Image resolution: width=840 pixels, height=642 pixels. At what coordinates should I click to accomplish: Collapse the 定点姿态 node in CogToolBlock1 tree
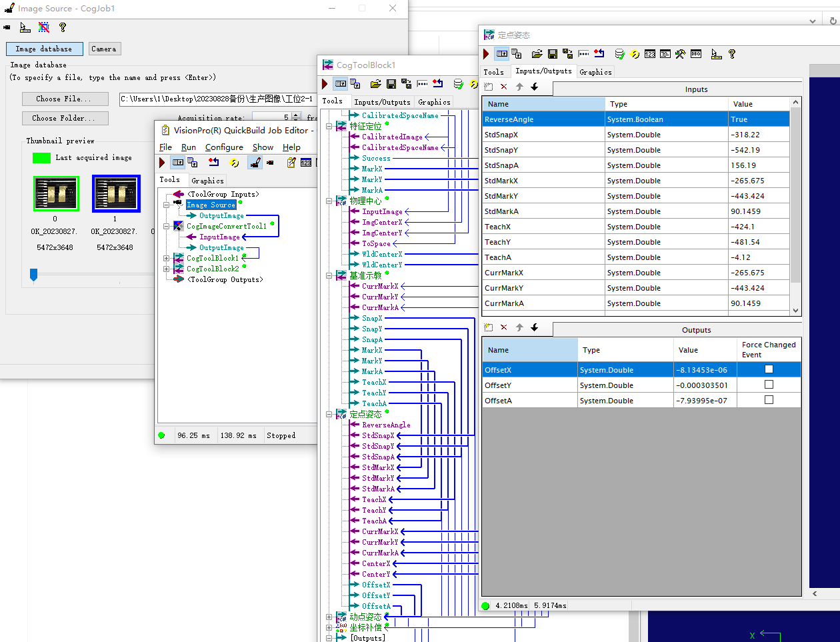pos(329,414)
